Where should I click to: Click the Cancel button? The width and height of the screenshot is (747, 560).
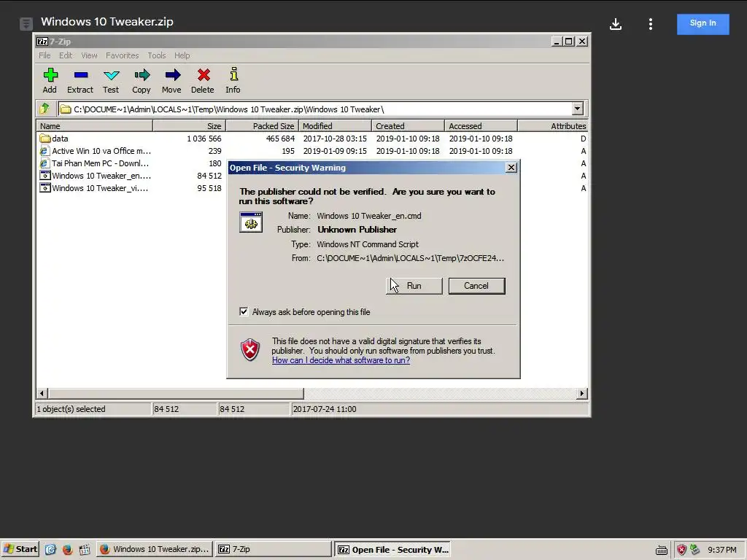point(476,286)
